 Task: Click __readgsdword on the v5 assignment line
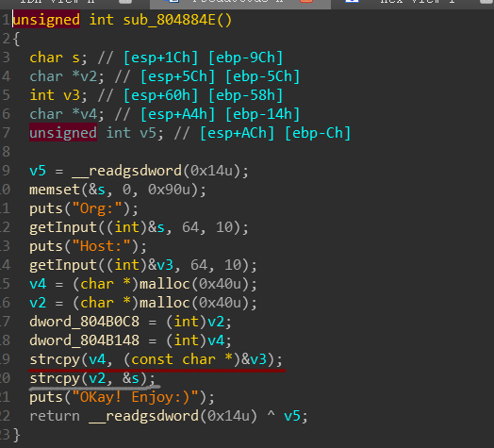point(126,172)
